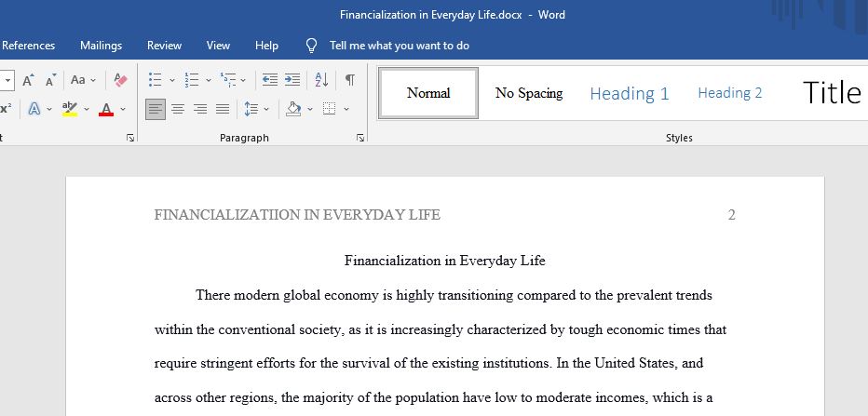Decrease paragraph indent

[269, 80]
